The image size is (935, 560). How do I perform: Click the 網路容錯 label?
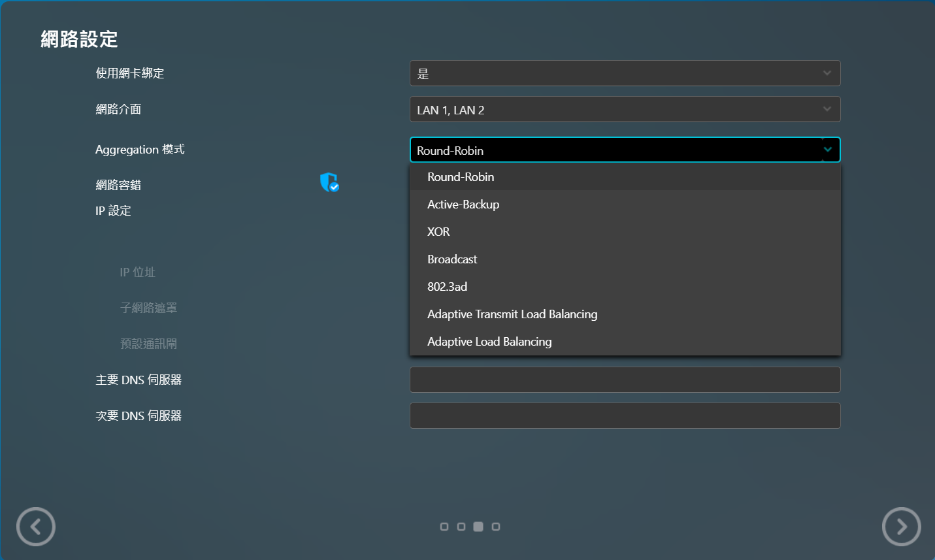[x=118, y=185]
